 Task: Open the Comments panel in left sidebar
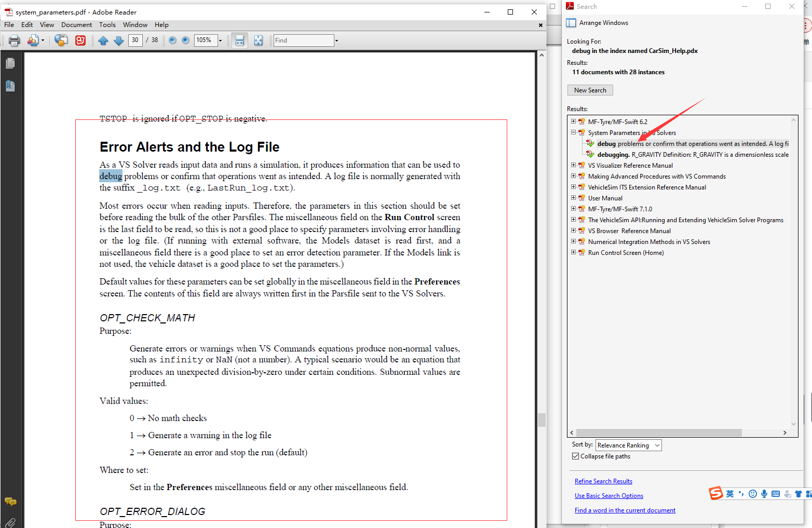point(10,502)
